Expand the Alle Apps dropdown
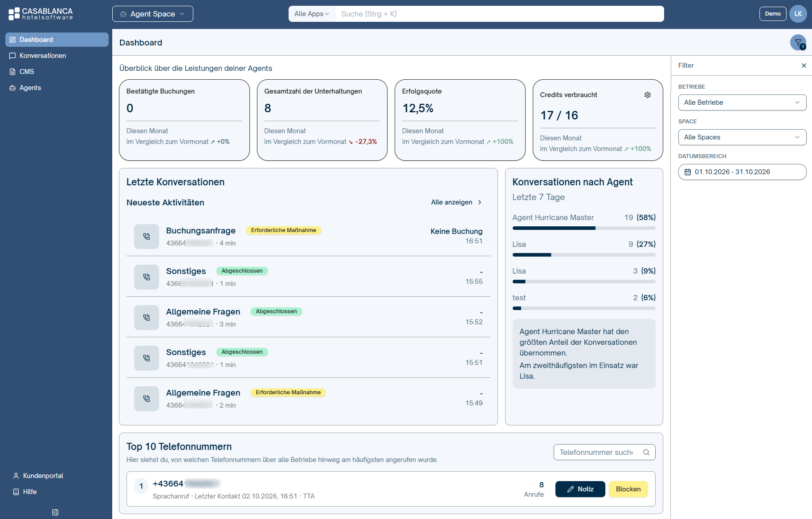This screenshot has width=812, height=519. [312, 14]
